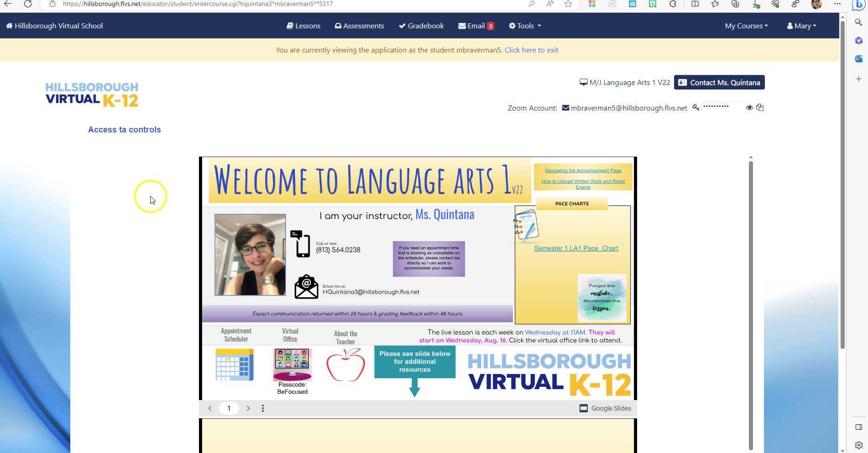Image resolution: width=868 pixels, height=453 pixels.
Task: Expand the Mary user account menu
Action: click(801, 26)
